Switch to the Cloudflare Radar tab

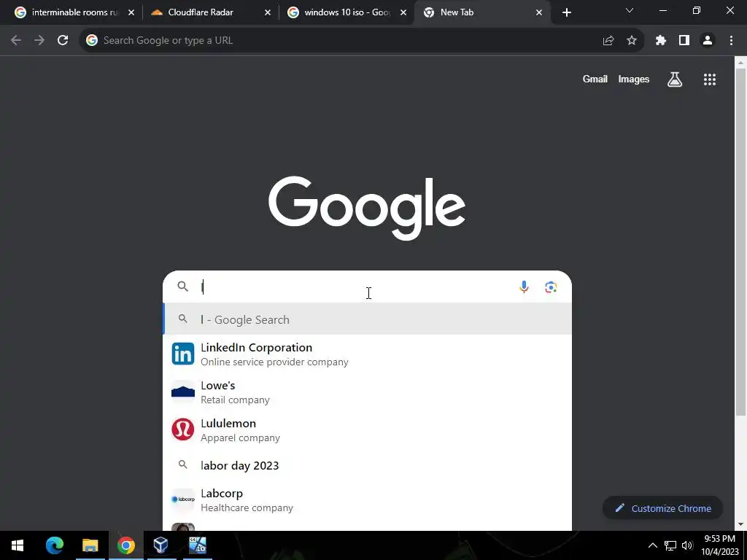click(209, 12)
